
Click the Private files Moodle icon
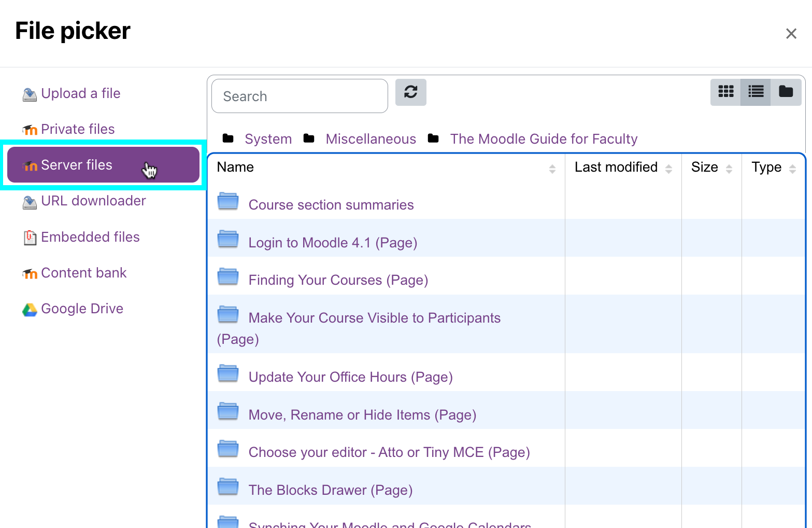pyautogui.click(x=30, y=130)
